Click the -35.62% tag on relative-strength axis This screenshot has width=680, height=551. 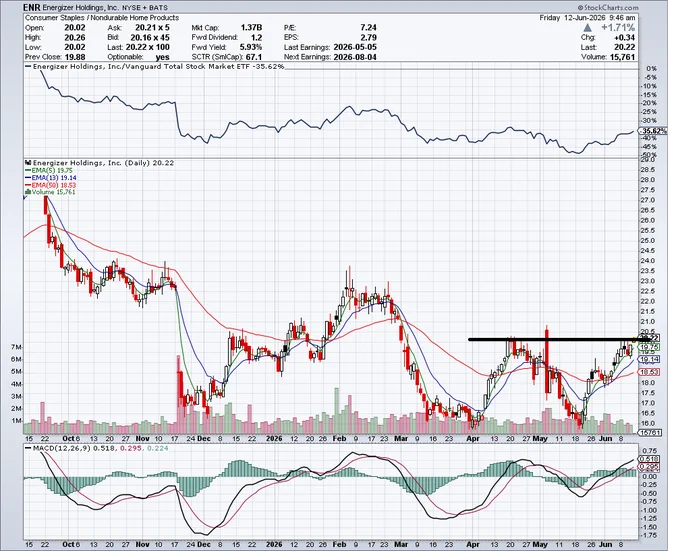654,131
